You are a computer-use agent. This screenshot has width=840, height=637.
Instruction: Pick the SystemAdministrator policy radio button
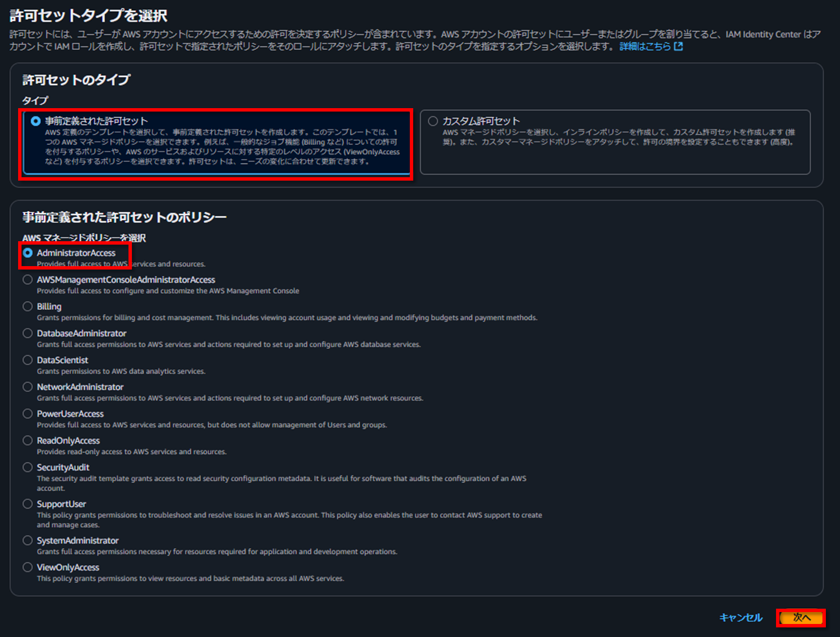28,541
